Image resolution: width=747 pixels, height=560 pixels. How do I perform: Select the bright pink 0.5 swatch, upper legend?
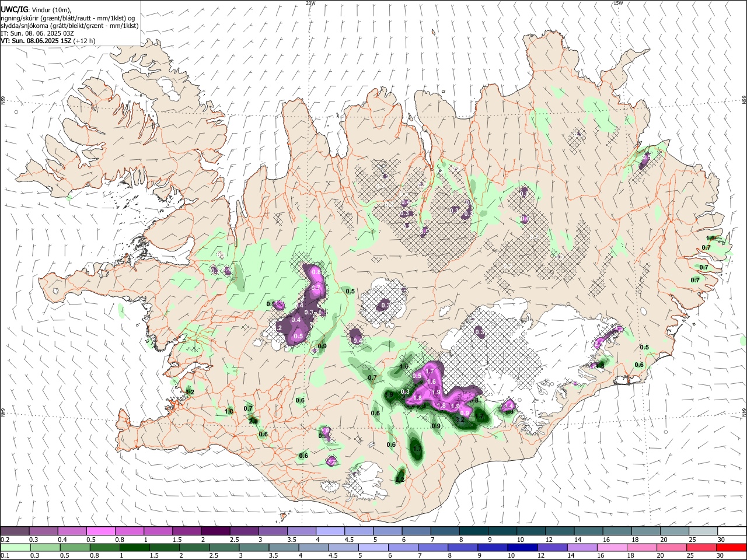(x=100, y=531)
